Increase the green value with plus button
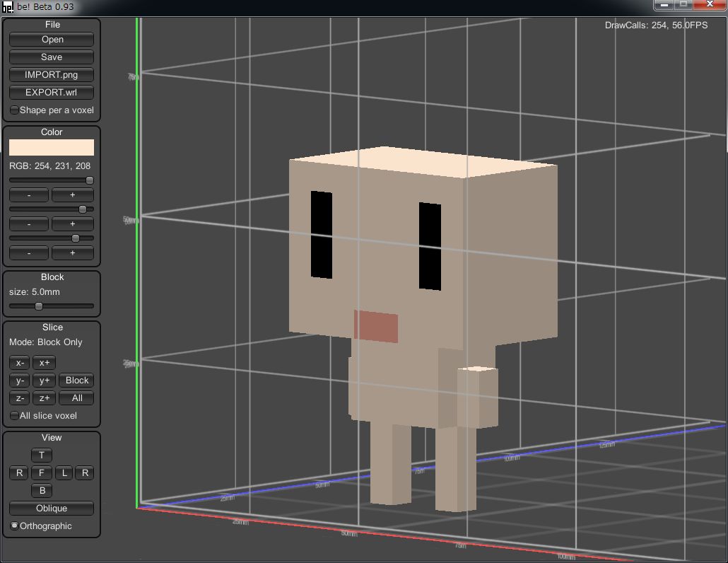This screenshot has height=563, width=728. [x=72, y=224]
